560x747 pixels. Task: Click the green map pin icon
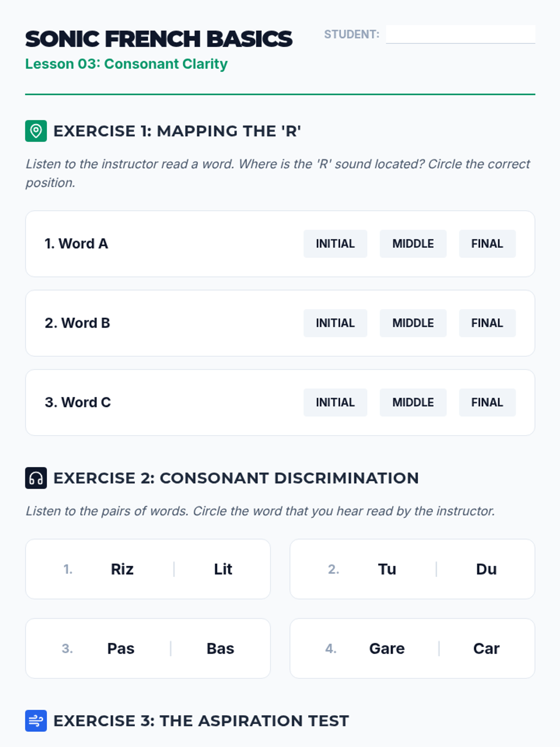pos(36,131)
